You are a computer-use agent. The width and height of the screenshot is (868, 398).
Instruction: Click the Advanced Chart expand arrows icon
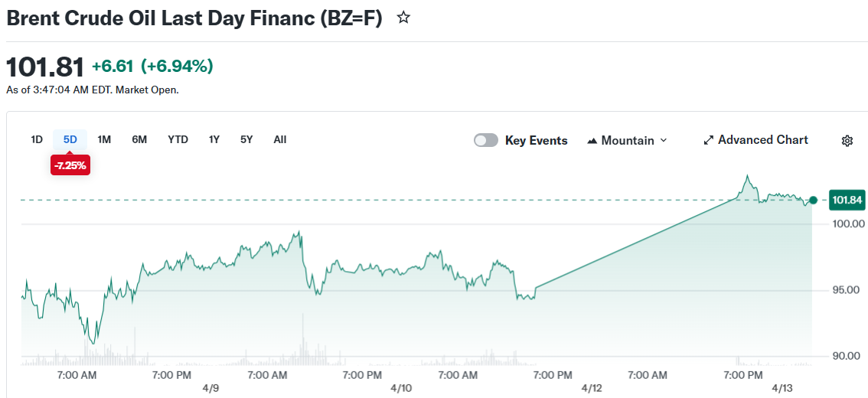click(x=709, y=141)
